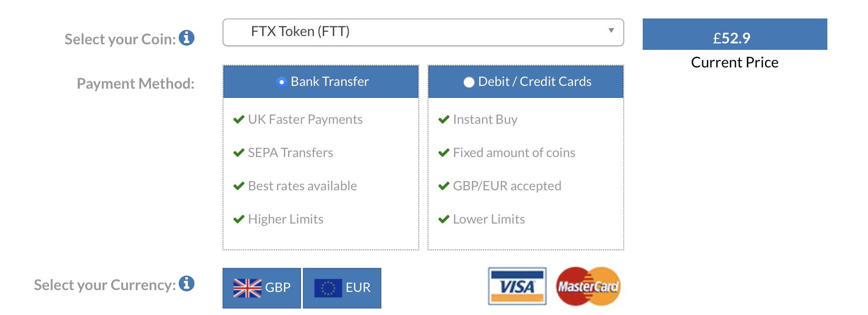Click info icon next to Select your Coin
This screenshot has width=868, height=315.
coord(187,38)
